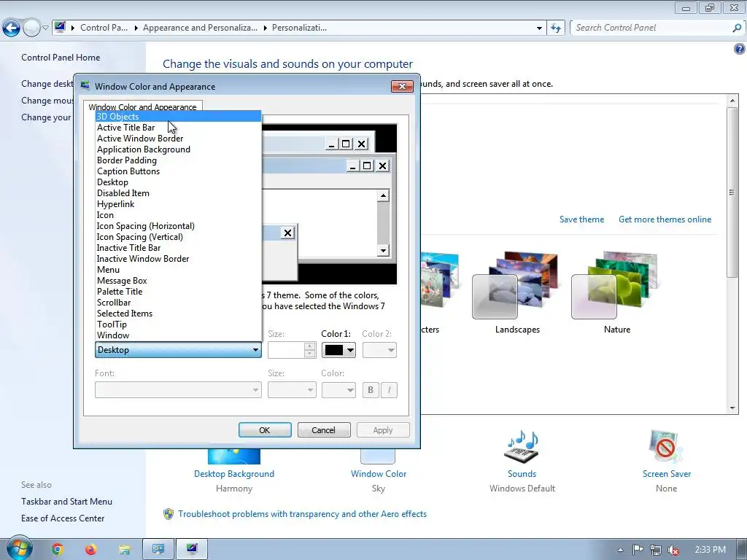Image resolution: width=747 pixels, height=560 pixels.
Task: Click the Back navigation arrow
Action: coord(12,28)
